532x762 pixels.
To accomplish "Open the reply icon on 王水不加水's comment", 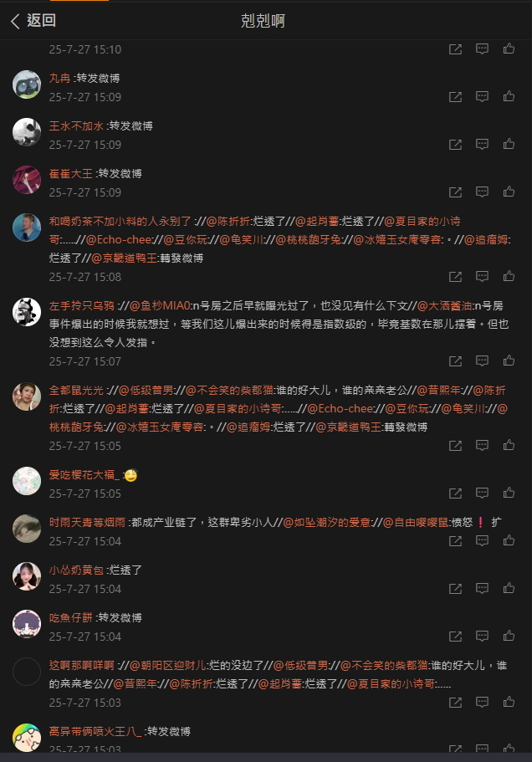I will (x=482, y=144).
